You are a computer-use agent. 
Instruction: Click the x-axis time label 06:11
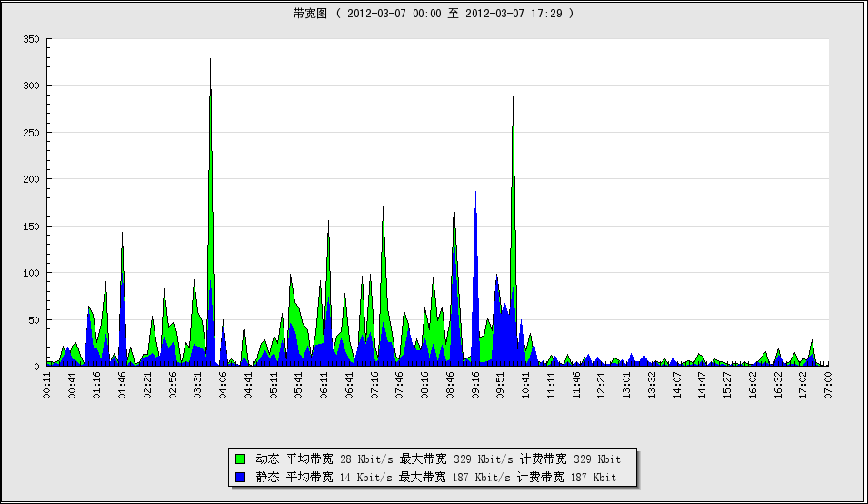[324, 385]
